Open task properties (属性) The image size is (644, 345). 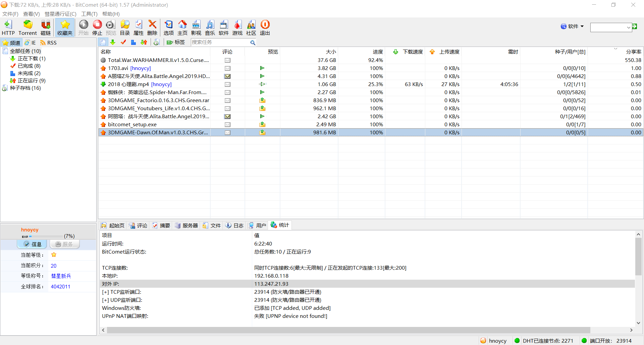pos(139,28)
